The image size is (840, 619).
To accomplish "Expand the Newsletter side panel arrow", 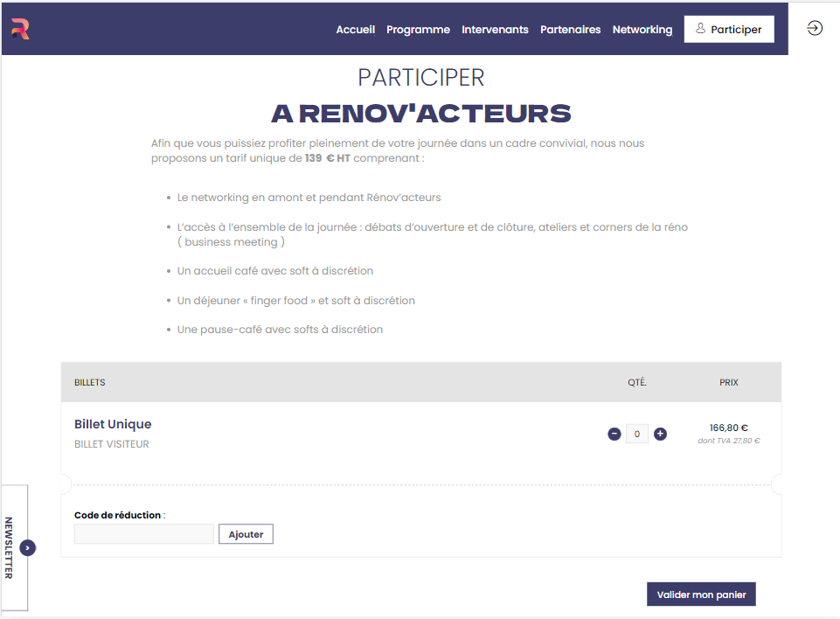I will coord(27,547).
